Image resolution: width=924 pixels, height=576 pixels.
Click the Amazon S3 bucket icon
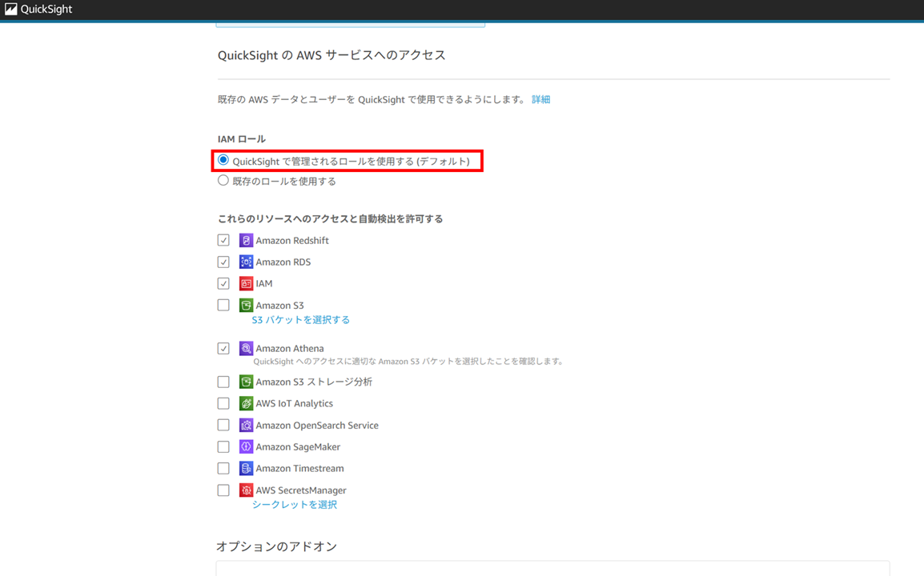click(x=246, y=305)
